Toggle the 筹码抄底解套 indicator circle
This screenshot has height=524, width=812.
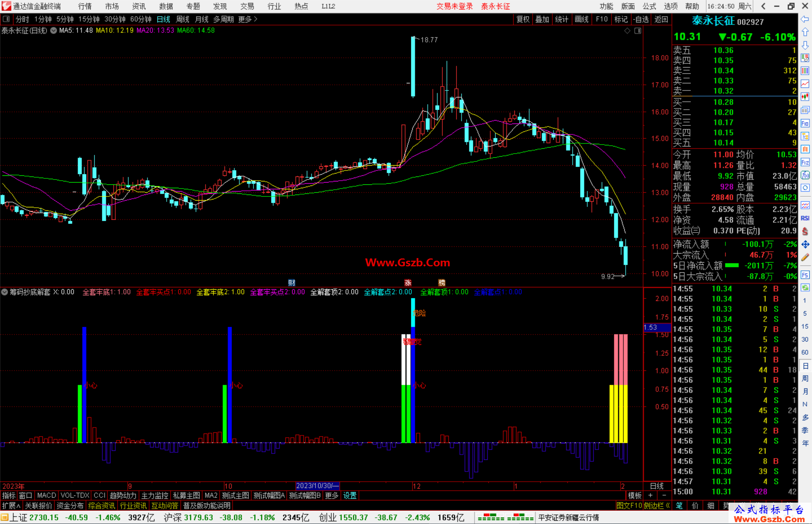coord(5,292)
